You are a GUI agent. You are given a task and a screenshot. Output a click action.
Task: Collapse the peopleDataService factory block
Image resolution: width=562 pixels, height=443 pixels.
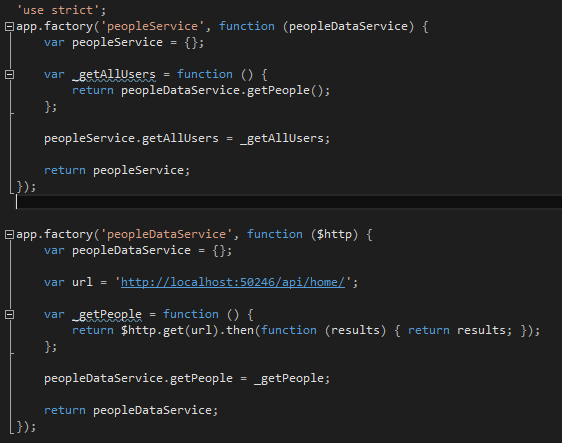point(9,235)
